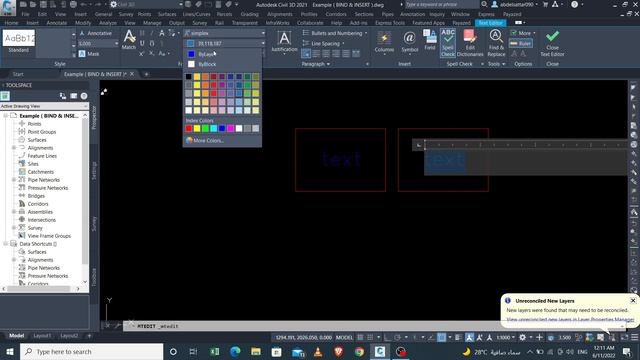The width and height of the screenshot is (640, 360).
Task: Open Microsoft Edge from taskbar
Action: tap(235, 351)
